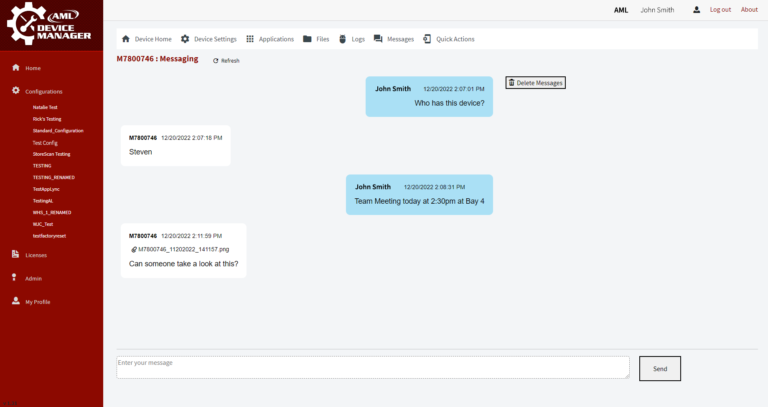This screenshot has width=768, height=407.
Task: Click the Messages chat bubble icon
Action: [378, 39]
